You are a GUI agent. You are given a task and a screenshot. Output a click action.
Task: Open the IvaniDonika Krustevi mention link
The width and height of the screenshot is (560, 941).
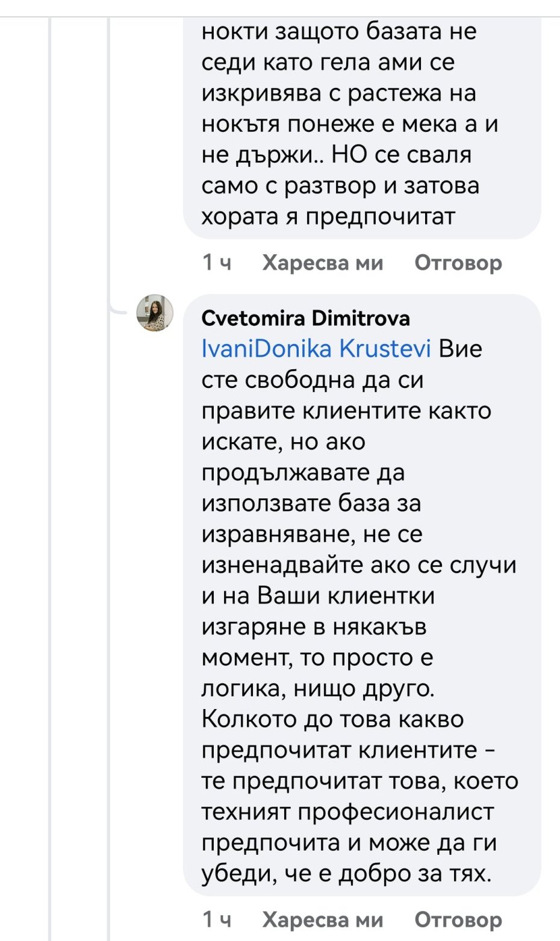316,349
